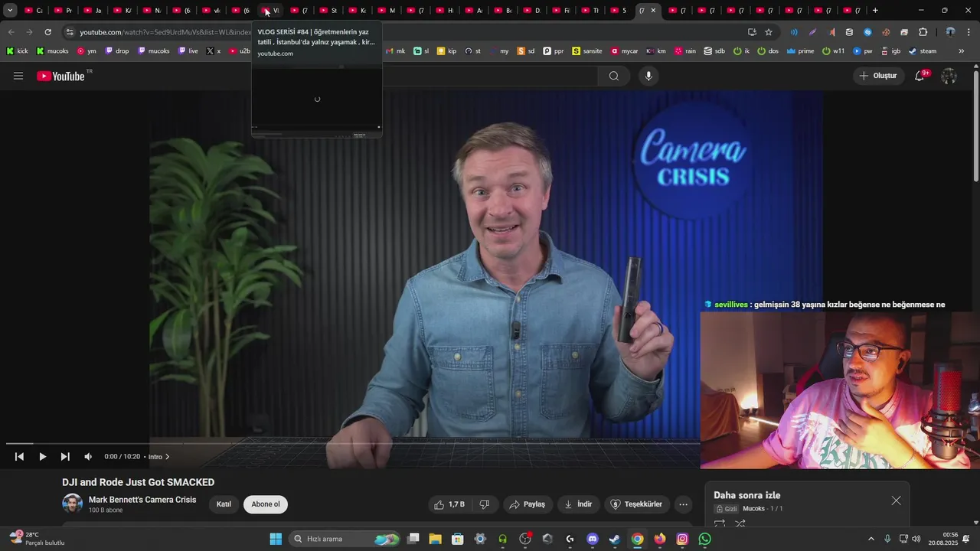Open system tray volume control
Screen dimensions: 980x551
coord(916,539)
